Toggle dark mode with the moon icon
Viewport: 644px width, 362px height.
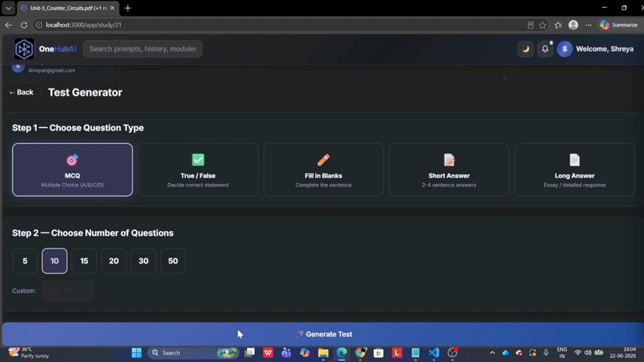(525, 49)
